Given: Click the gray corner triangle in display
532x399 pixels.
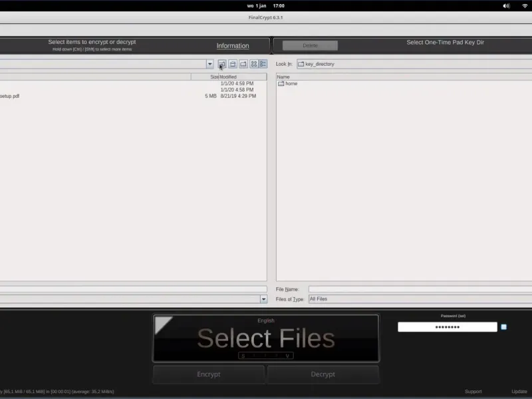Looking at the screenshot, I should point(162,323).
